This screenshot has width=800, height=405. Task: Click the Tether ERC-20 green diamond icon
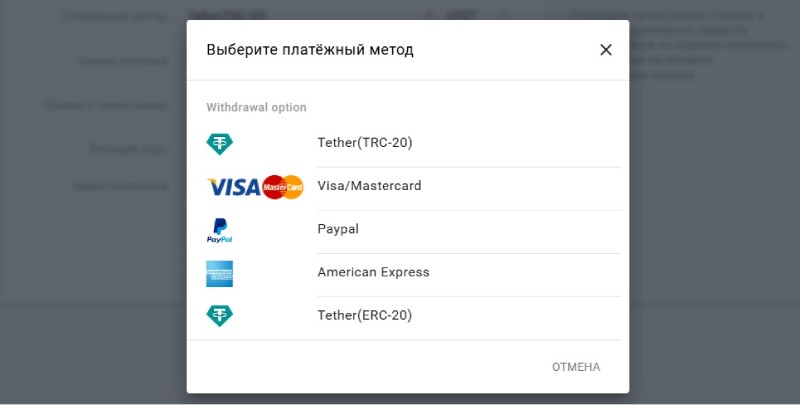219,317
